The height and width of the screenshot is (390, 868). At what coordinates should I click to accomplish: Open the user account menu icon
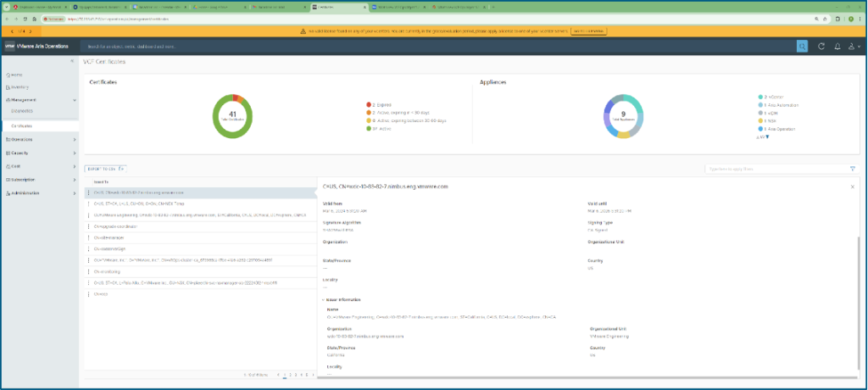coord(853,47)
